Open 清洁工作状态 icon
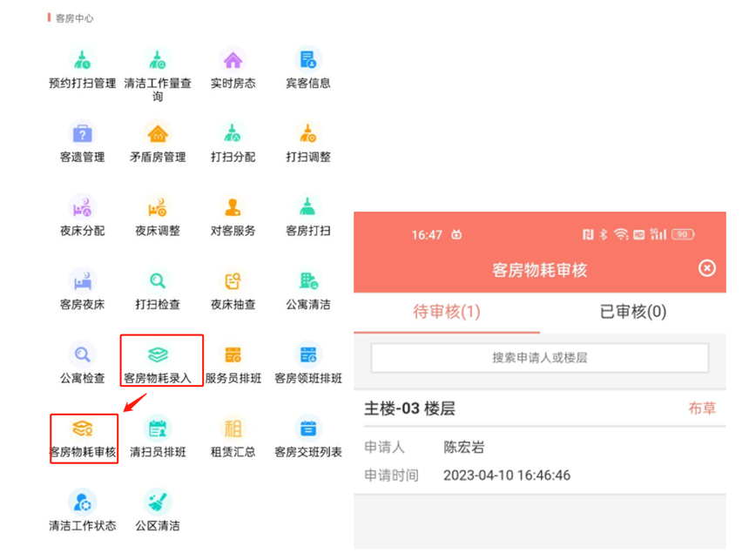Image resolution: width=749 pixels, height=560 pixels. tap(82, 503)
